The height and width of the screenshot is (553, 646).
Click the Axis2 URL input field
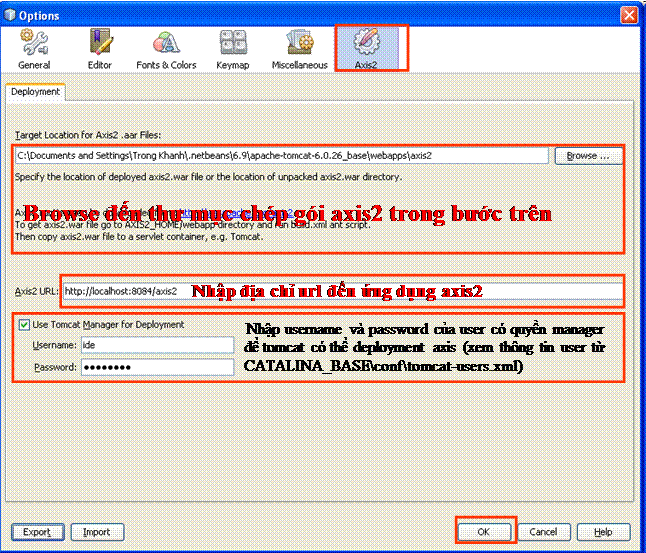pyautogui.click(x=343, y=291)
